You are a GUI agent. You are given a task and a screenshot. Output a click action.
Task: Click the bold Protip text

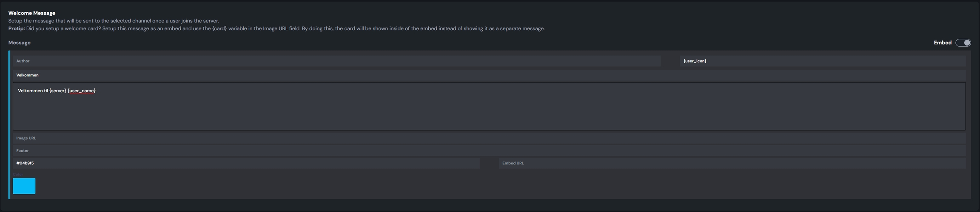pos(17,28)
